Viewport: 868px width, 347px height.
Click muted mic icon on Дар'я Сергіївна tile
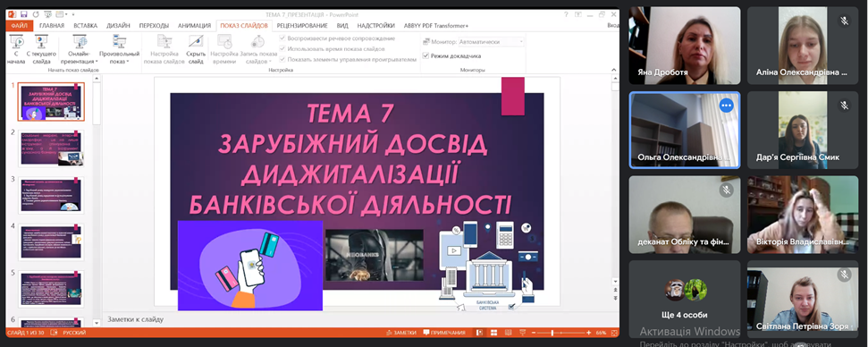pos(844,105)
